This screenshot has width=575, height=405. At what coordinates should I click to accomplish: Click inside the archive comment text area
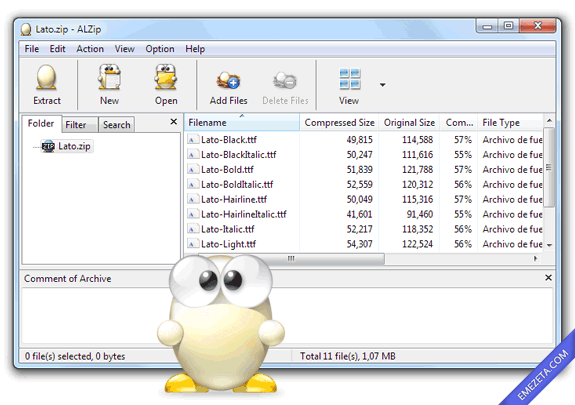click(287, 315)
